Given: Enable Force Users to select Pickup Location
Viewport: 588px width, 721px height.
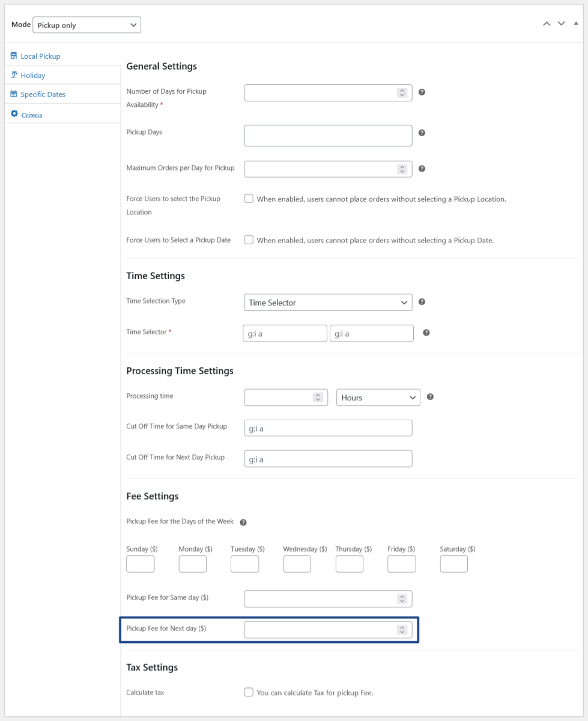Looking at the screenshot, I should coord(249,199).
